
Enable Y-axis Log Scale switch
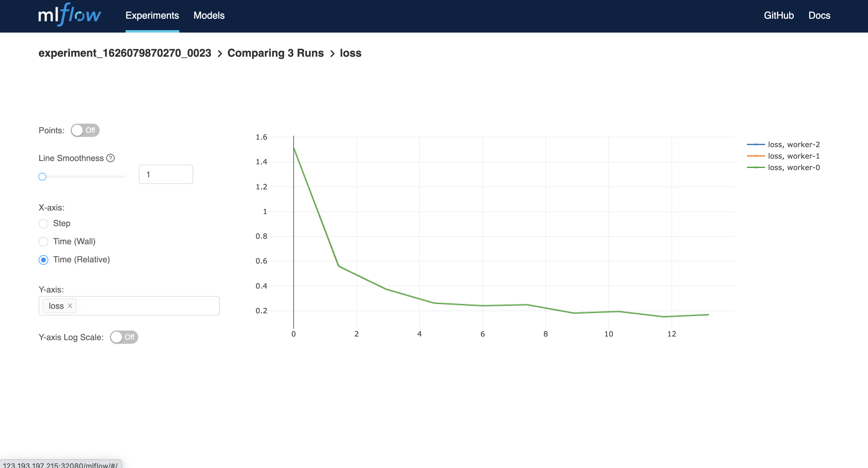click(124, 337)
